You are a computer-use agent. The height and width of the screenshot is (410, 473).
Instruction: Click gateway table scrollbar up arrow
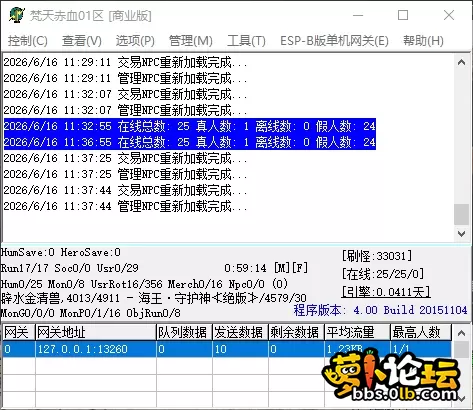(461, 333)
